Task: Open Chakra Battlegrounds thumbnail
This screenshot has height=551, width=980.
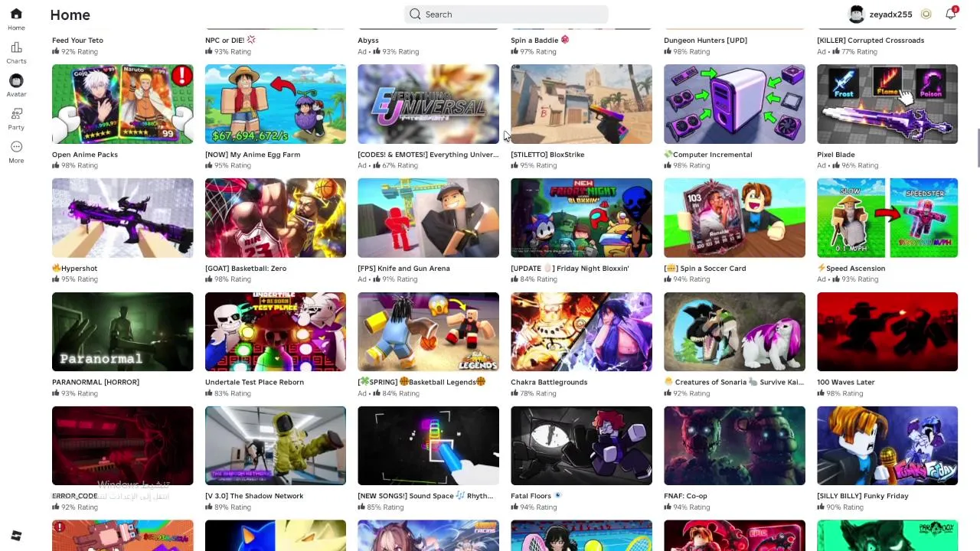Action: coord(581,332)
